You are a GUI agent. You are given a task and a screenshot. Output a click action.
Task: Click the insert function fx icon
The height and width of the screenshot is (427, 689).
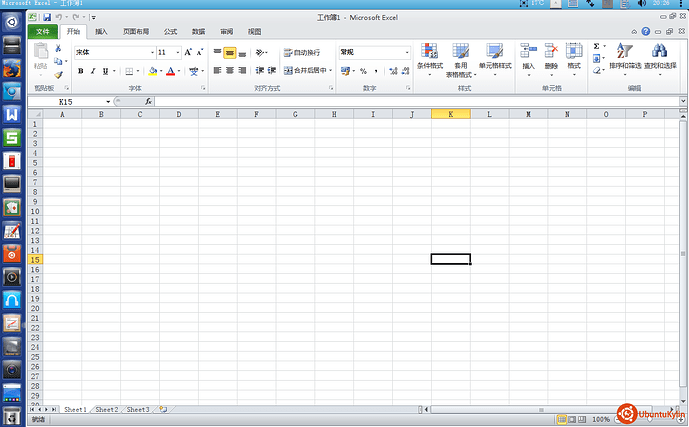[x=148, y=101]
